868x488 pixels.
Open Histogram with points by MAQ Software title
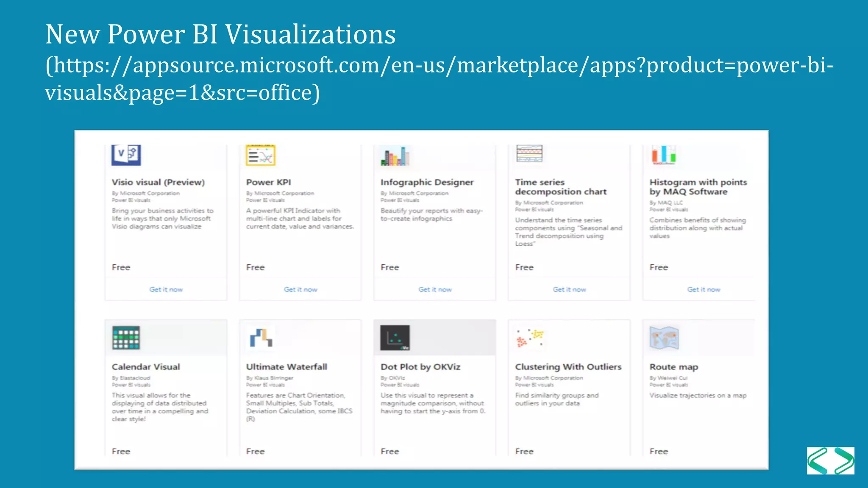click(x=698, y=187)
